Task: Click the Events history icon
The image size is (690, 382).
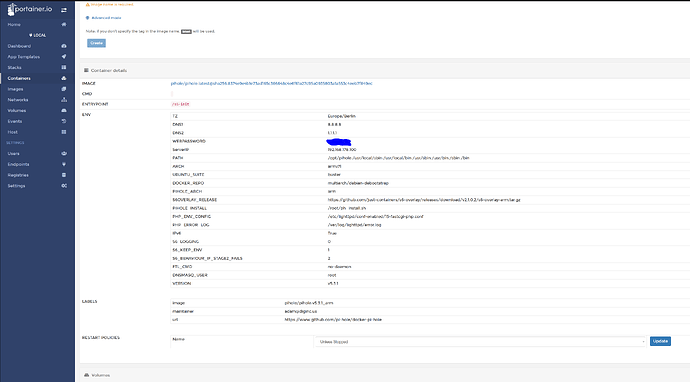Action: click(64, 121)
